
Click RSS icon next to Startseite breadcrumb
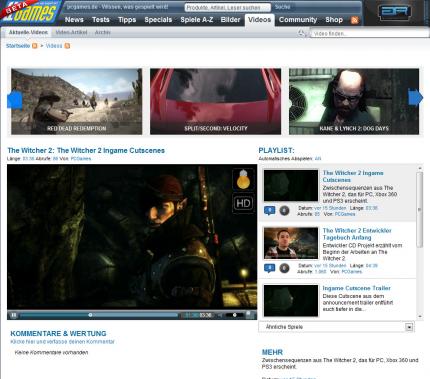(x=35, y=46)
